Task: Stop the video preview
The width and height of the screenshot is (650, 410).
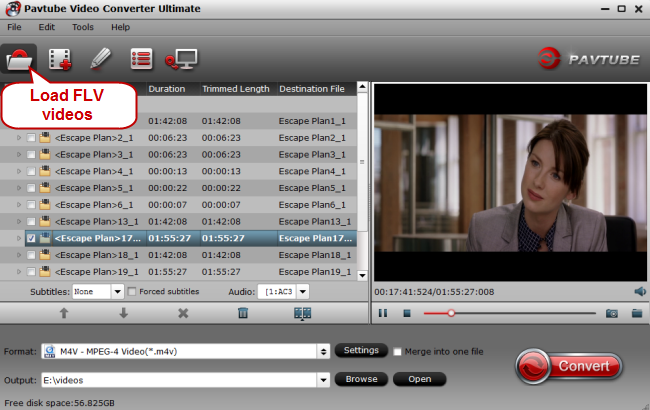Action: click(407, 313)
